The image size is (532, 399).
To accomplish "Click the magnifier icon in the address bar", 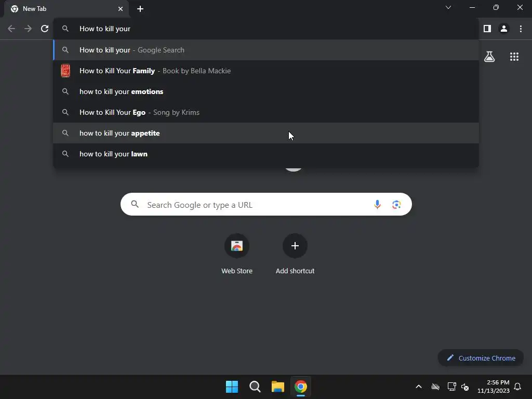I will point(65,29).
